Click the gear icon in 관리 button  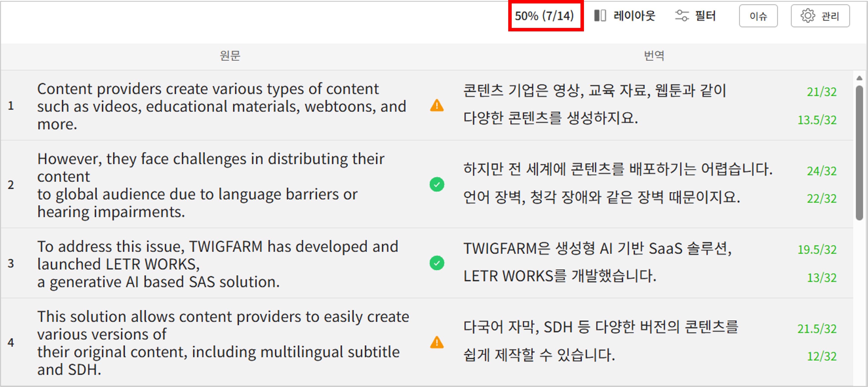(x=808, y=16)
